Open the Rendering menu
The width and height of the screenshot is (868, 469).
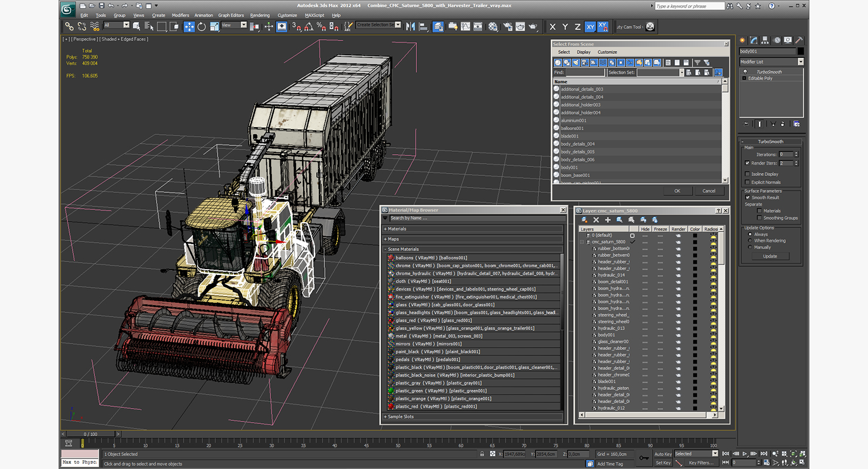click(x=260, y=15)
